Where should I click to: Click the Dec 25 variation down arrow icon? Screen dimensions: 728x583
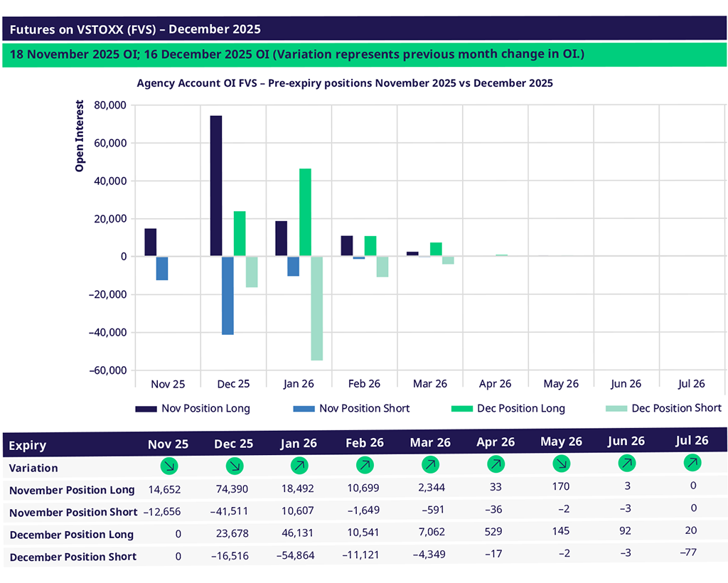coord(234,466)
